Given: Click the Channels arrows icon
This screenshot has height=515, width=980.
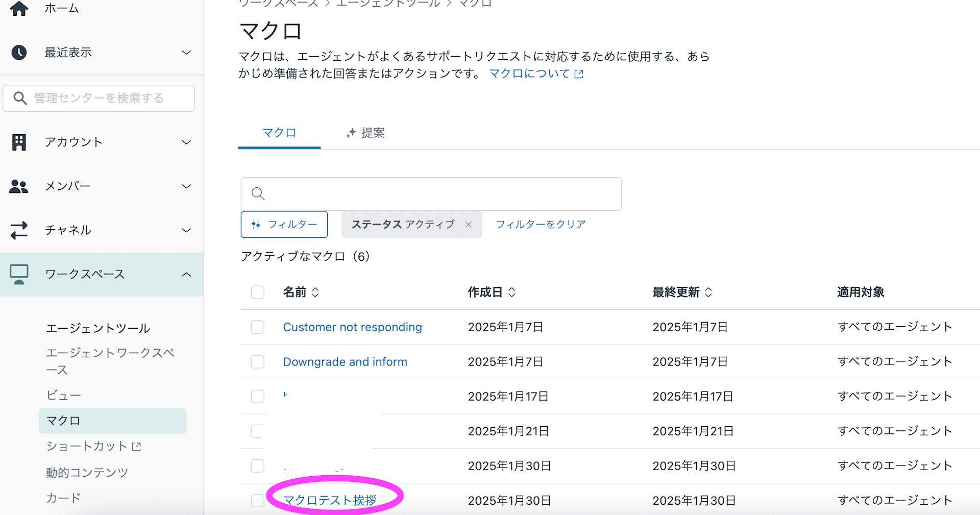Looking at the screenshot, I should [x=19, y=230].
